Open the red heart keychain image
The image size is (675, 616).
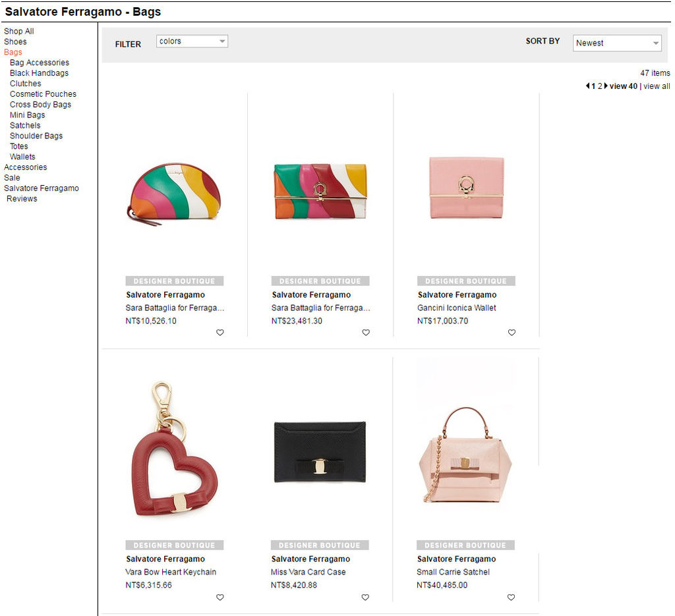point(174,449)
